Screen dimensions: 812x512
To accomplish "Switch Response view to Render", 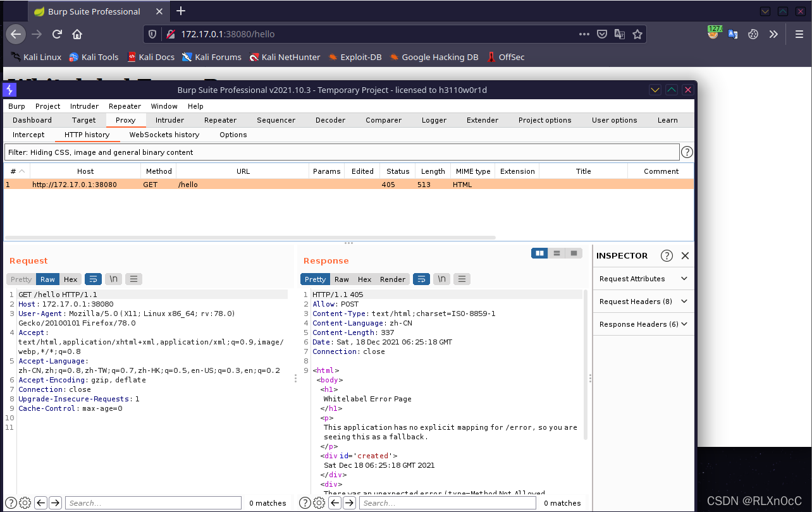I will pyautogui.click(x=393, y=279).
